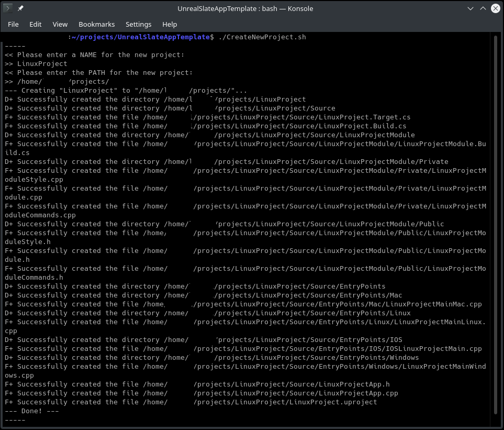Image resolution: width=504 pixels, height=430 pixels.
Task: Click the LinuxProjectModule/Public directory line
Action: pos(225,224)
